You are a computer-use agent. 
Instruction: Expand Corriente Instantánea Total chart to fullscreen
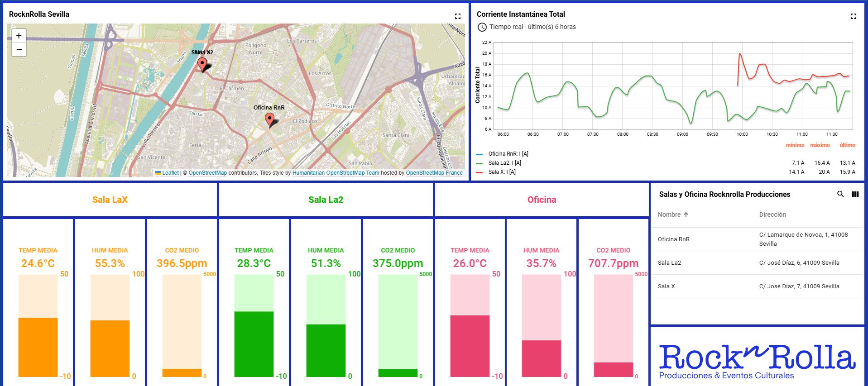tap(854, 16)
